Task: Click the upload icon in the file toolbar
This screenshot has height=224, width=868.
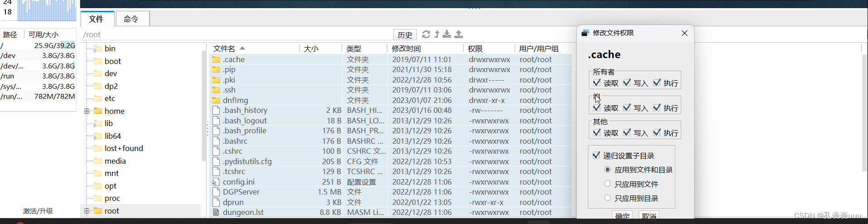Action: [458, 34]
